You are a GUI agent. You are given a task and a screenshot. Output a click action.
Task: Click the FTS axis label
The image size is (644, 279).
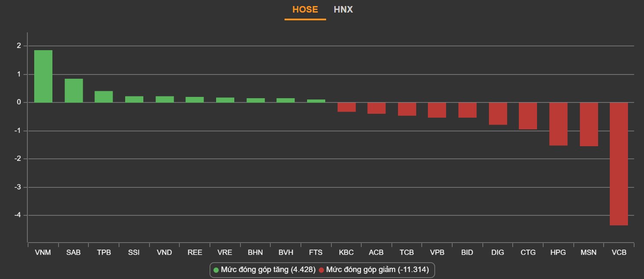[316, 253]
